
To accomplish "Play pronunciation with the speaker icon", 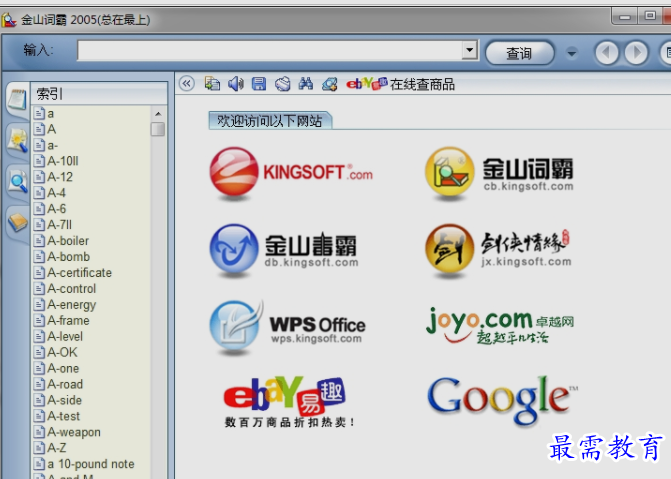I will tap(235, 83).
